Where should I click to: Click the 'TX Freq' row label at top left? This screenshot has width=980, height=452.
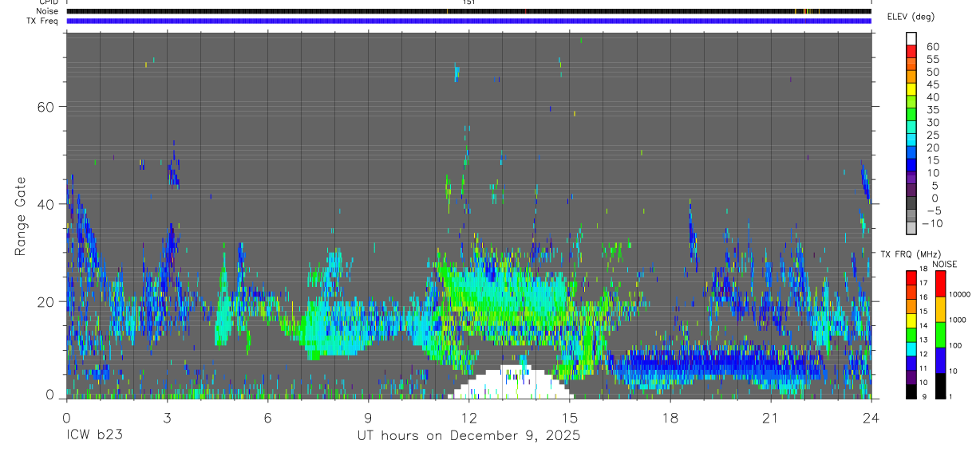43,20
